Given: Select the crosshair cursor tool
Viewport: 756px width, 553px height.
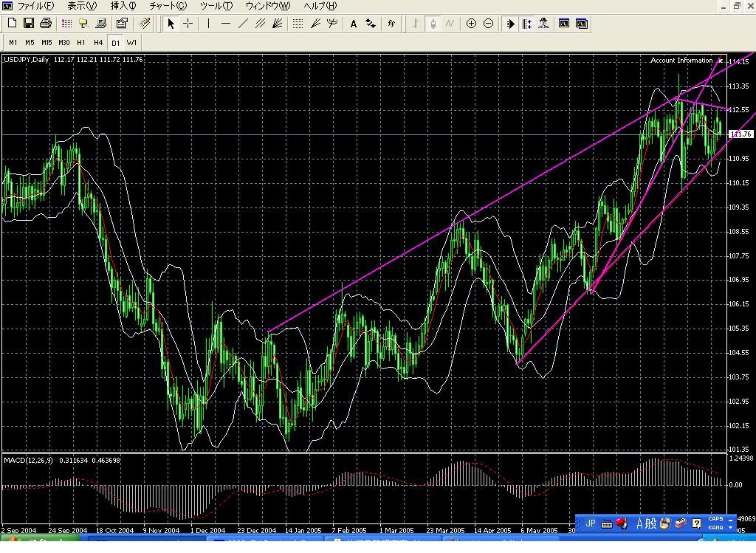Looking at the screenshot, I should point(188,24).
